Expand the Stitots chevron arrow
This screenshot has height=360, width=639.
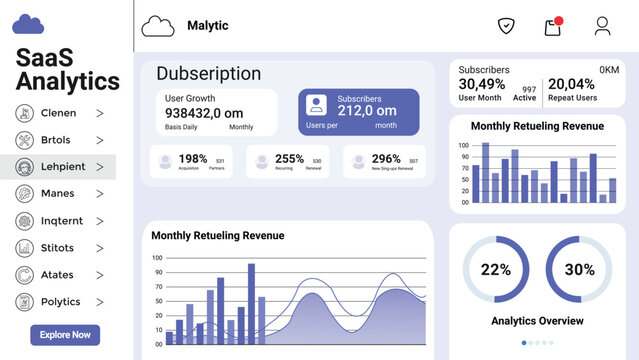(x=100, y=248)
